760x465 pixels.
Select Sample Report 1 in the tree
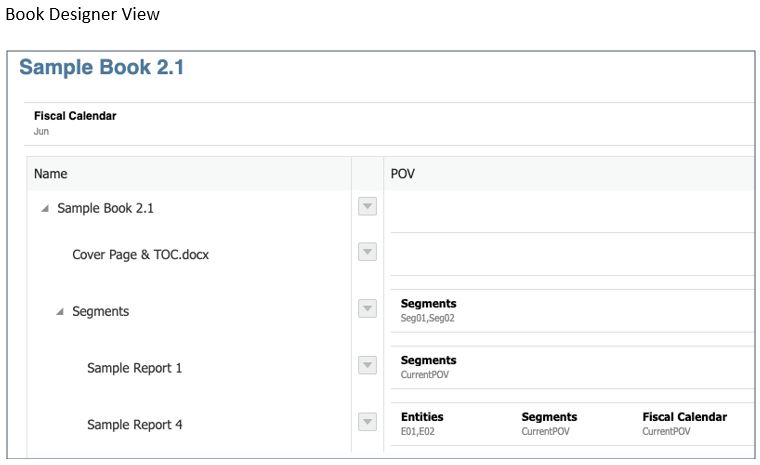pyautogui.click(x=134, y=368)
